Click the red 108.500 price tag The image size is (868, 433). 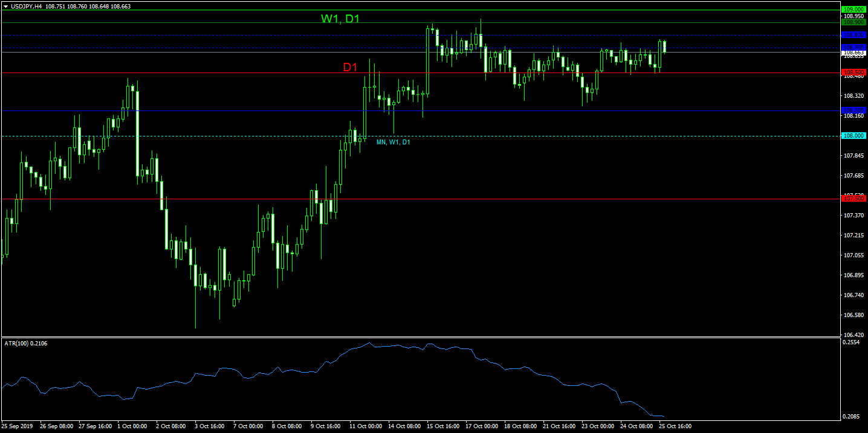854,72
